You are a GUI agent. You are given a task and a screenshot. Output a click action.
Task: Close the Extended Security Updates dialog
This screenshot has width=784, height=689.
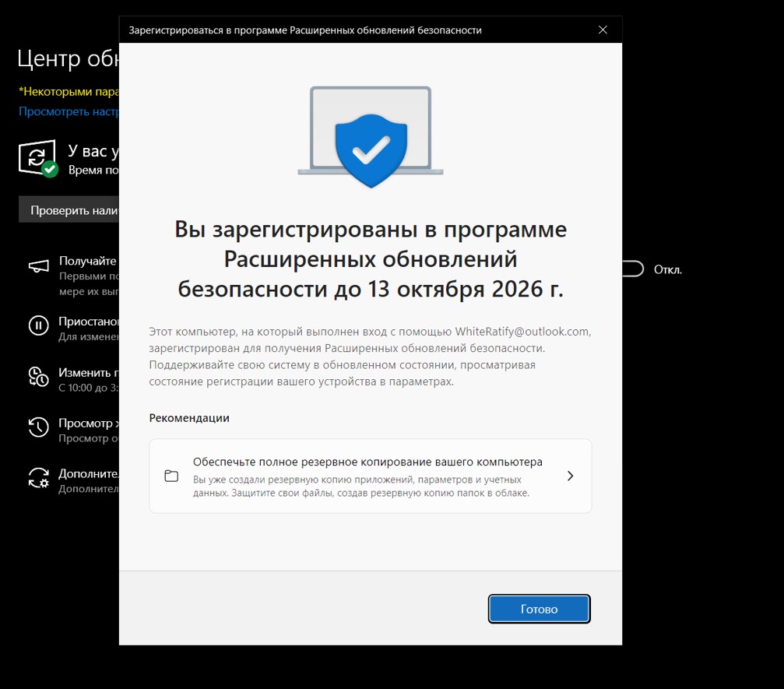tap(603, 30)
